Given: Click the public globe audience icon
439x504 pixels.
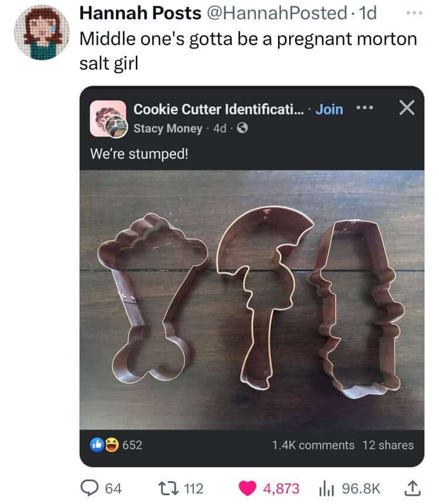Looking at the screenshot, I should [x=242, y=129].
